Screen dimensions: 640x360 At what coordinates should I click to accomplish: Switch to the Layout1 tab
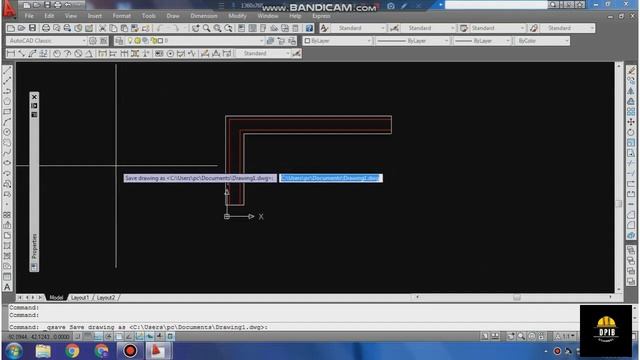pos(80,298)
